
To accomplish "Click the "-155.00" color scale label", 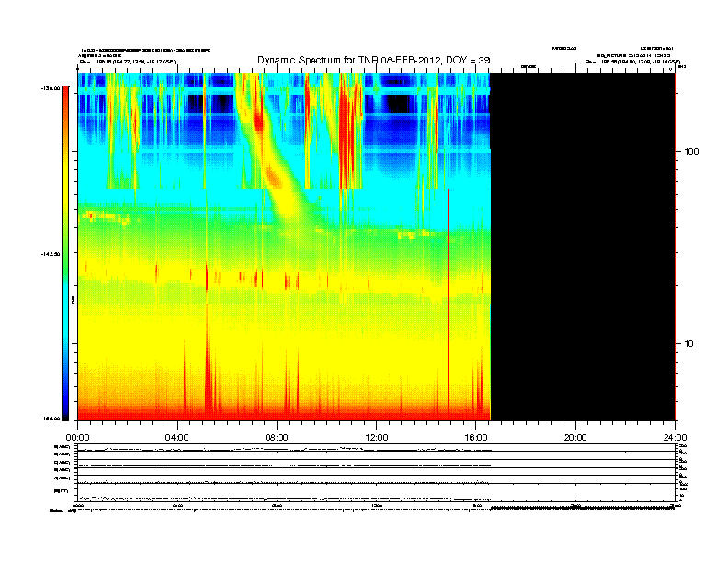I will [51, 419].
